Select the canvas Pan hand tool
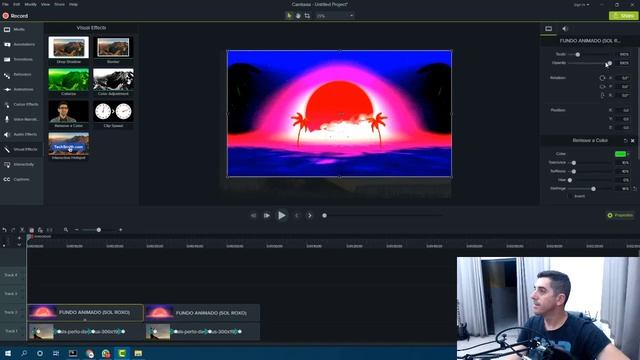The width and height of the screenshot is (640, 360). [x=298, y=16]
